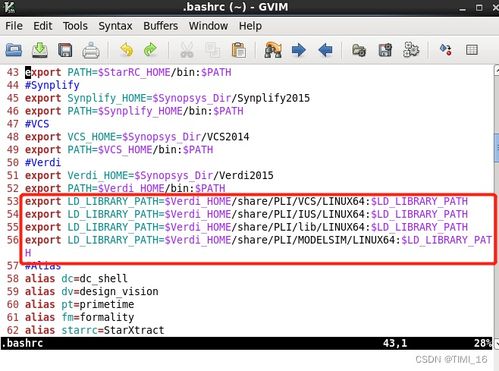Click the vertical scrollbar thumb
The height and width of the screenshot is (371, 499).
(496, 148)
